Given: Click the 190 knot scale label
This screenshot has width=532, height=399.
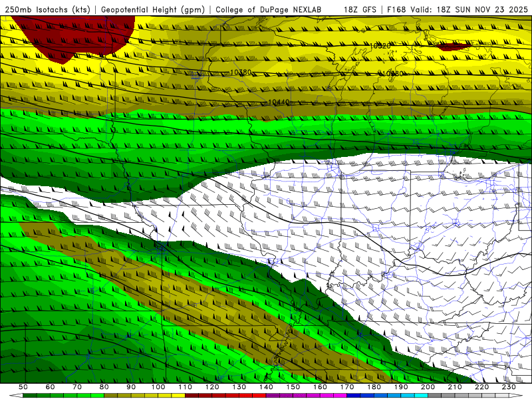Looking at the screenshot, I should 401,387.
